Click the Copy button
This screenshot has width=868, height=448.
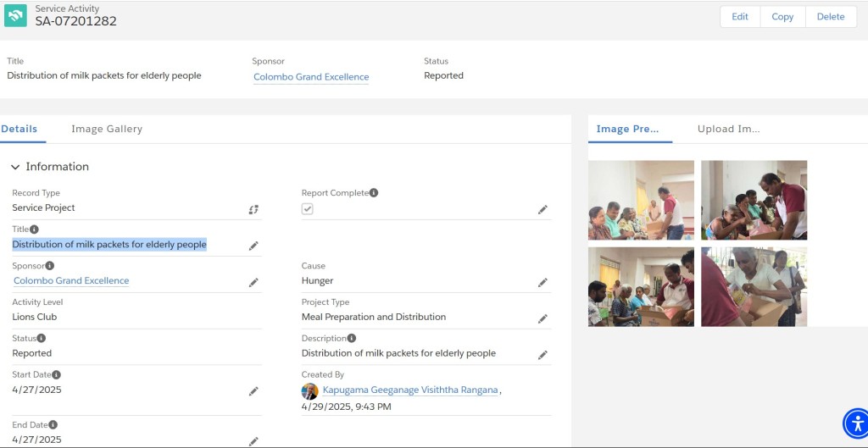point(782,17)
